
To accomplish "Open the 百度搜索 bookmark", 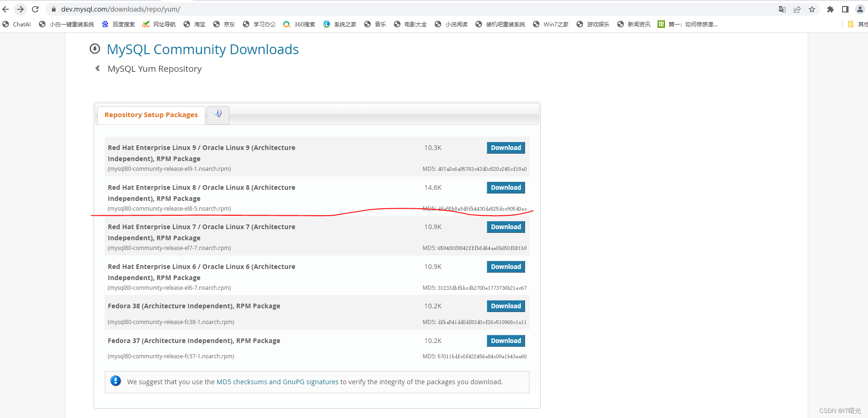I will click(x=119, y=24).
